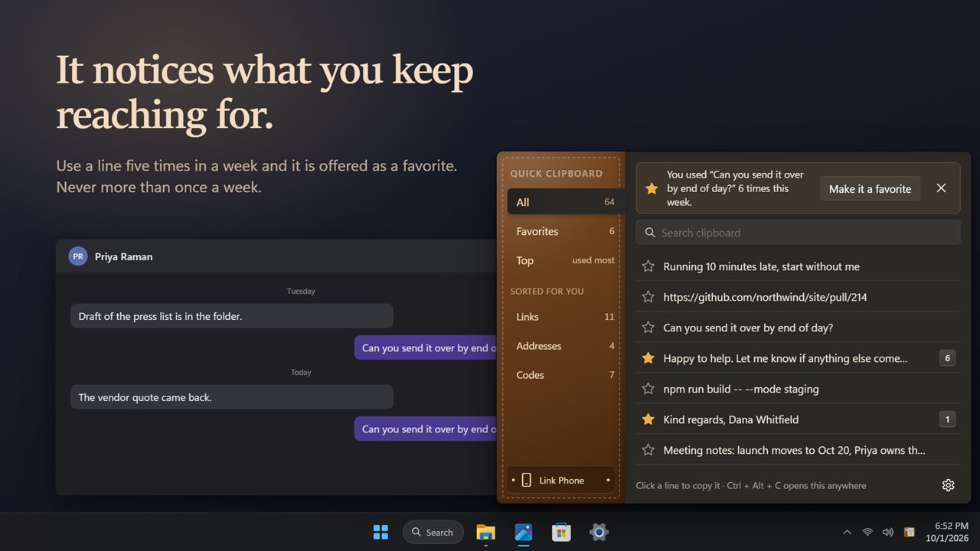Copy the github.com/northwind pull link
The image size is (980, 551).
coord(765,297)
